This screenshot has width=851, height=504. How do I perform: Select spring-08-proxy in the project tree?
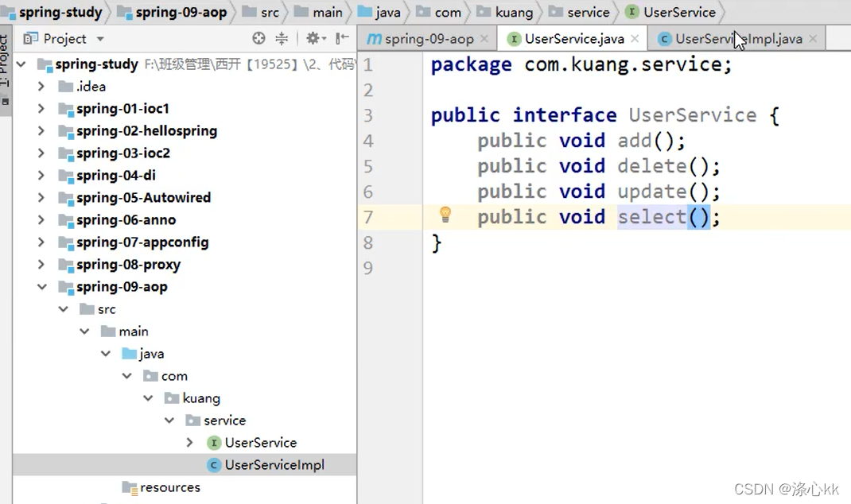pyautogui.click(x=128, y=264)
